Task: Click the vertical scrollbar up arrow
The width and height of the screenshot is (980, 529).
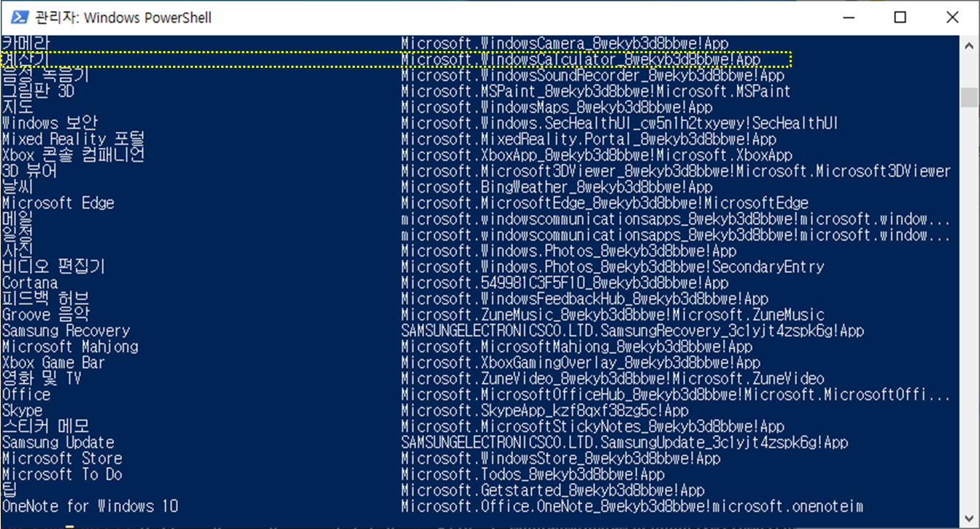Action: [x=968, y=44]
